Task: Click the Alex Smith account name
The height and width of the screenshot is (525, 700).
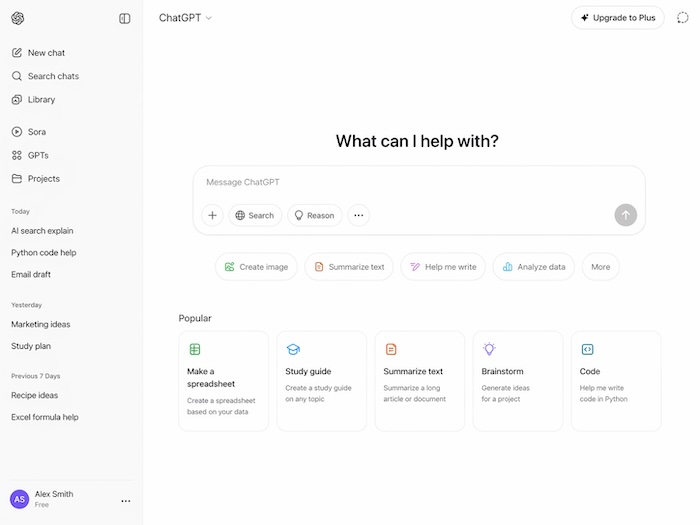Action: coord(54,494)
